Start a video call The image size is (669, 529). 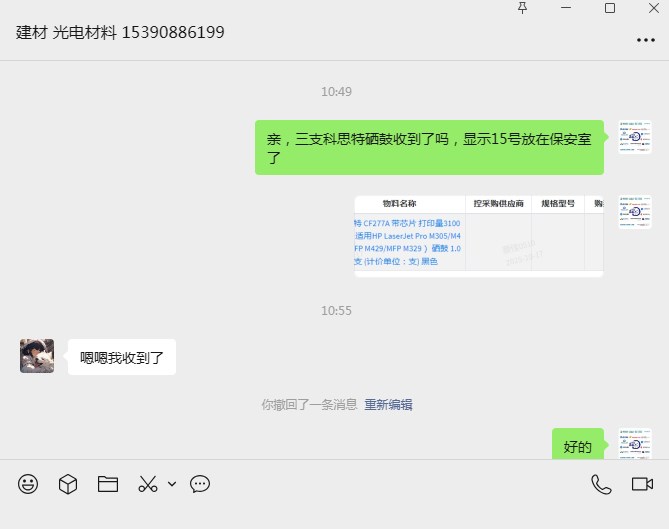point(642,484)
